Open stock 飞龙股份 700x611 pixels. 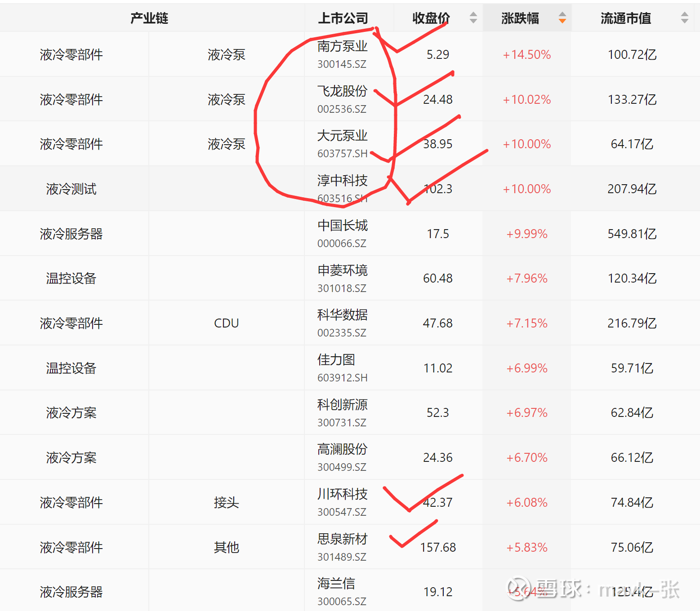coord(343,91)
